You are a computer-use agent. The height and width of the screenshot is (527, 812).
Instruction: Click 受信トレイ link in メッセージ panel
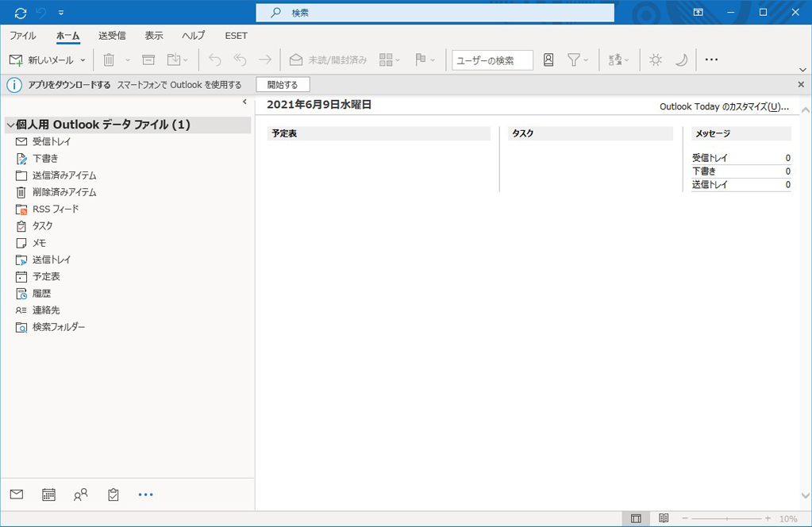click(710, 158)
